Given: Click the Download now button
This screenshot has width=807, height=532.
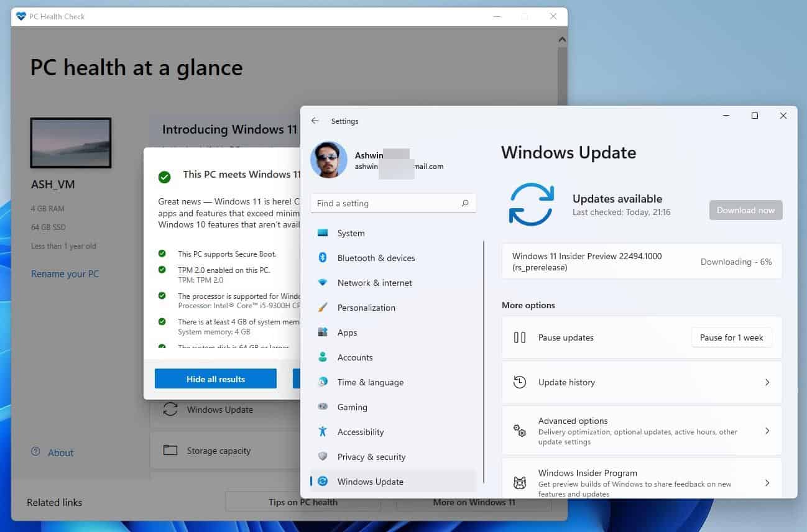Looking at the screenshot, I should 745,210.
